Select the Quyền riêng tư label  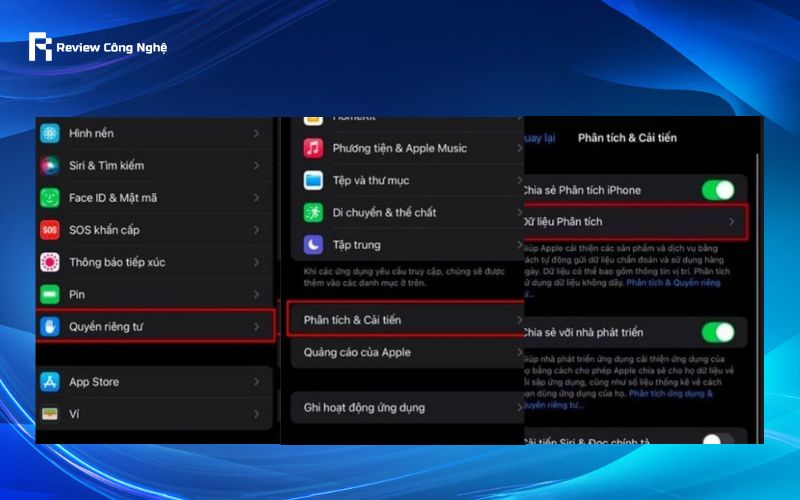(106, 327)
